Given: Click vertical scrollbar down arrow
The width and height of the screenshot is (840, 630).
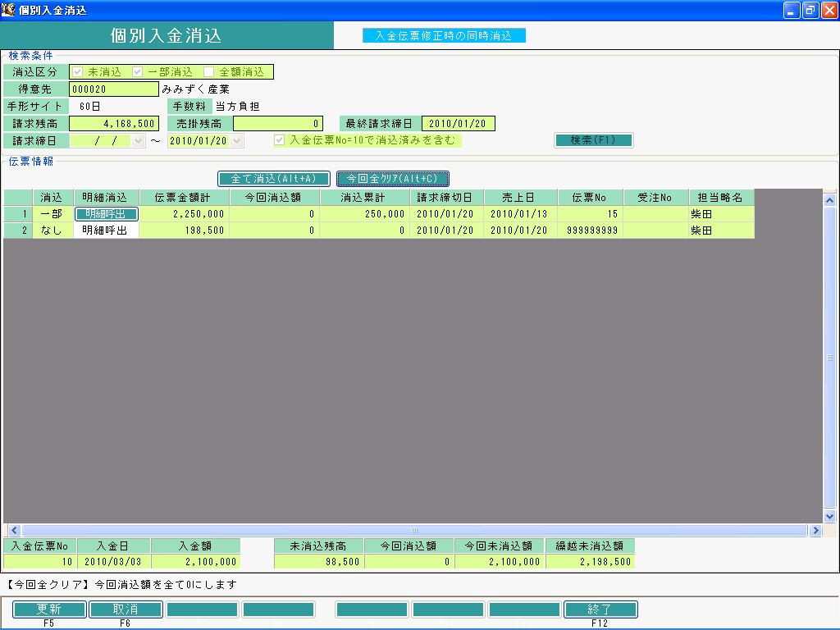Looking at the screenshot, I should (830, 517).
